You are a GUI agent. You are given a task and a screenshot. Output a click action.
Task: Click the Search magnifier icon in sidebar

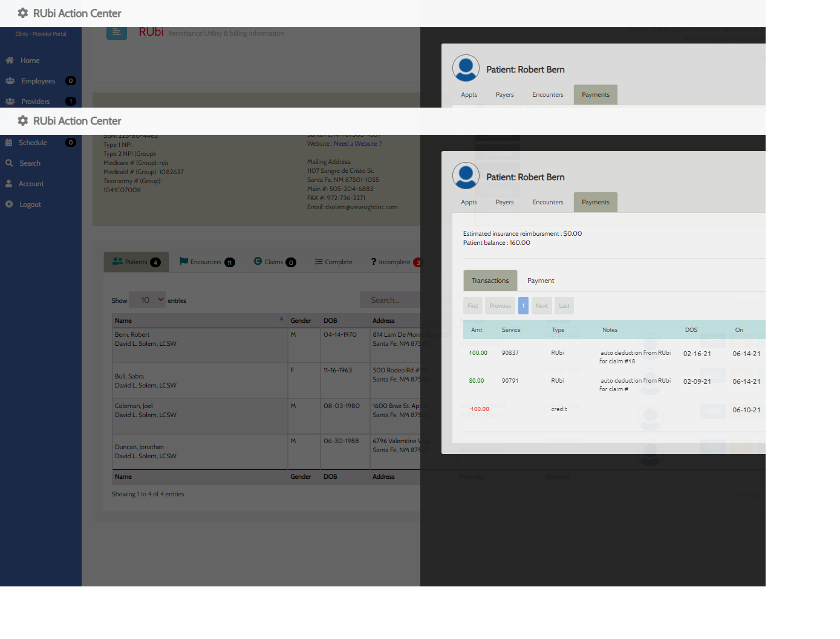(x=9, y=163)
